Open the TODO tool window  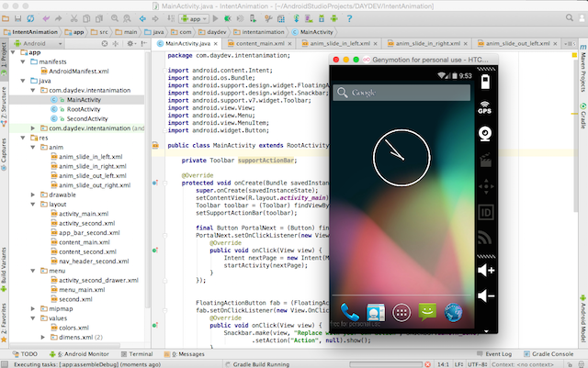(x=25, y=353)
